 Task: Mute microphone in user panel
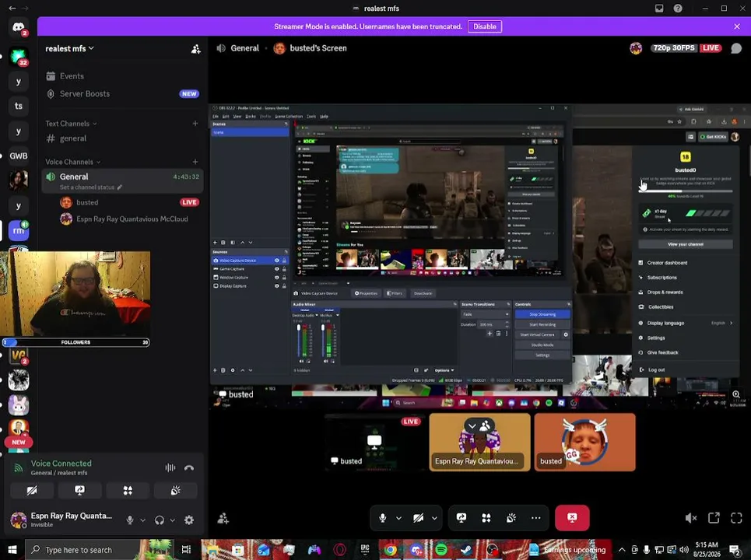(x=130, y=520)
